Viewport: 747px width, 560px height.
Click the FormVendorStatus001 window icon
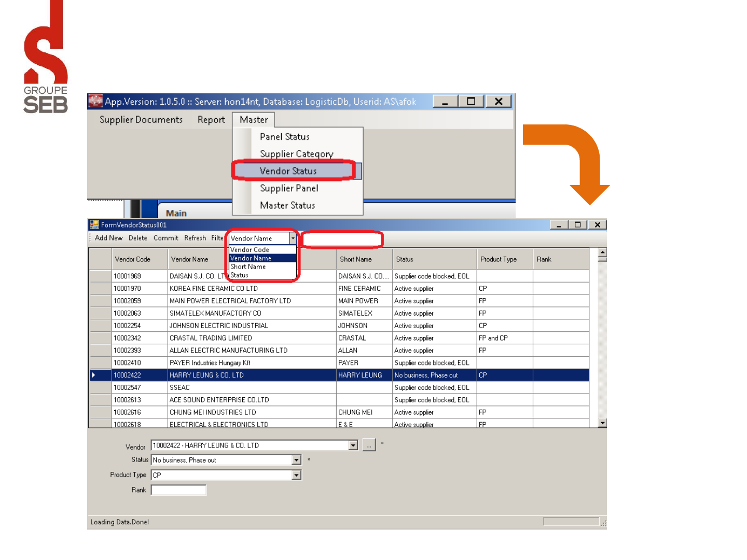click(x=94, y=225)
